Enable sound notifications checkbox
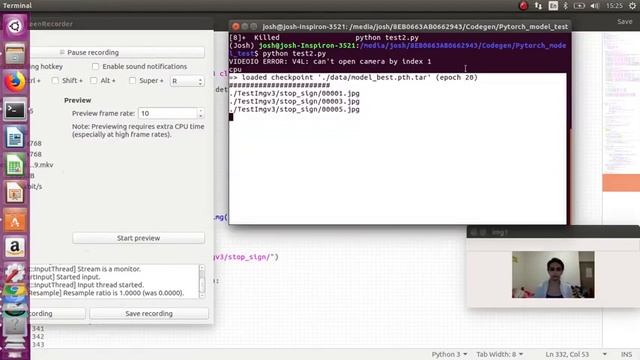 (x=96, y=66)
